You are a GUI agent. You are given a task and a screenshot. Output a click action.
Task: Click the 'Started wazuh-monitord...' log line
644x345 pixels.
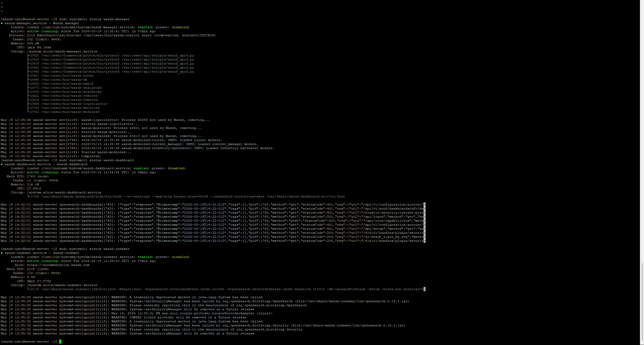66,132
